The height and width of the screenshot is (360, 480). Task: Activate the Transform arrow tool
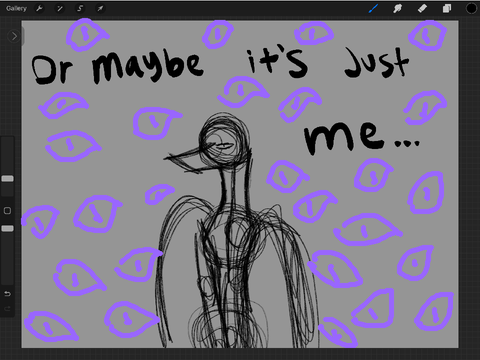tap(100, 9)
